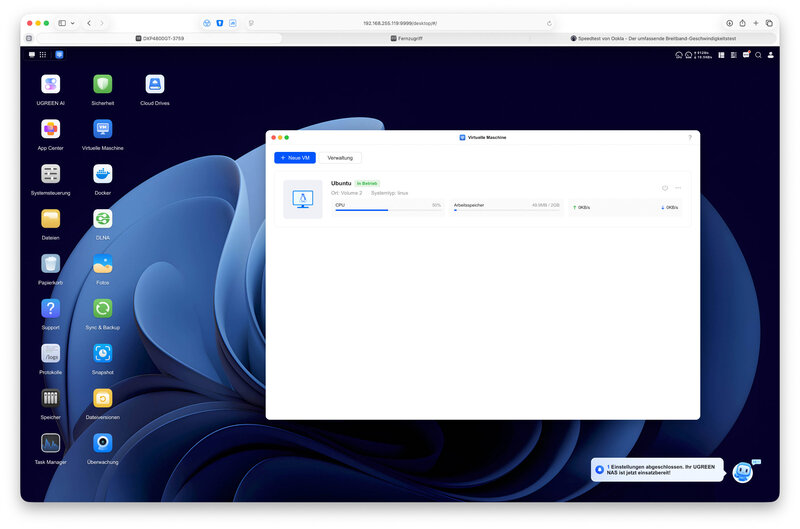Click the Neue VM button
Screen dimensions: 800x529
pyautogui.click(x=295, y=158)
